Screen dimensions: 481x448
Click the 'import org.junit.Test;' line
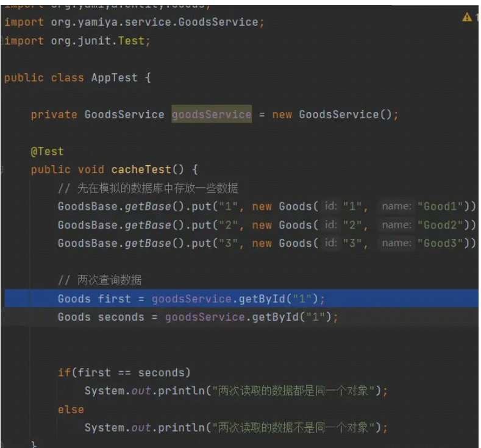[77, 41]
